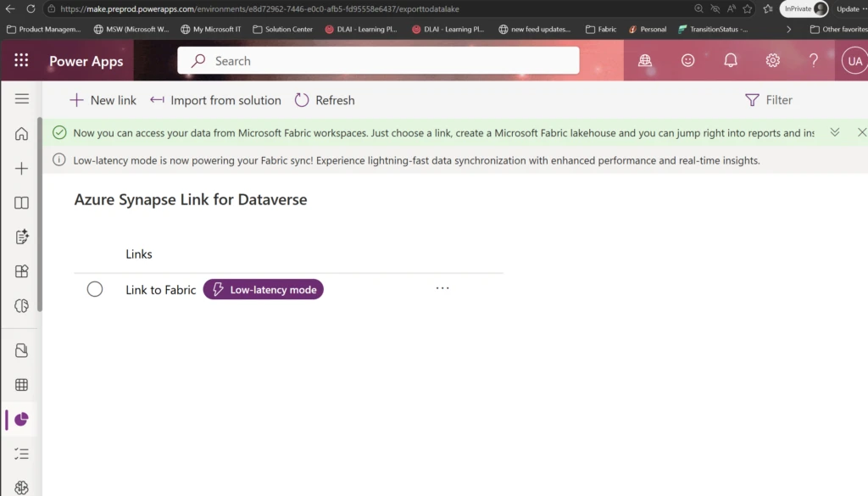Open the TransitionStatus bookmark
Image resolution: width=868 pixels, height=496 pixels.
(713, 30)
